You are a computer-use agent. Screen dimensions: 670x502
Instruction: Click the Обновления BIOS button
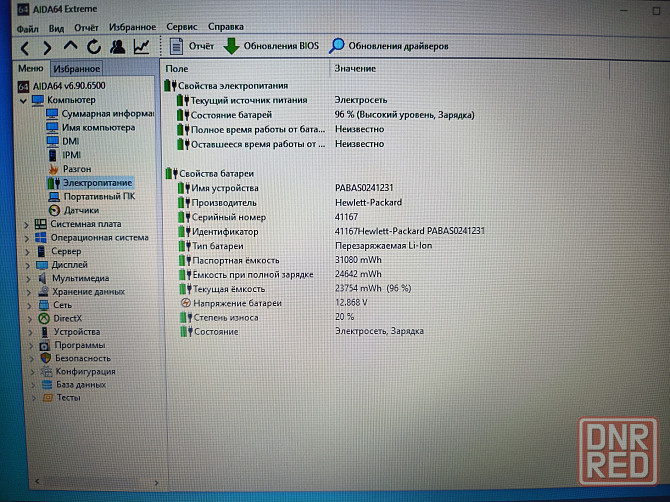(x=271, y=46)
